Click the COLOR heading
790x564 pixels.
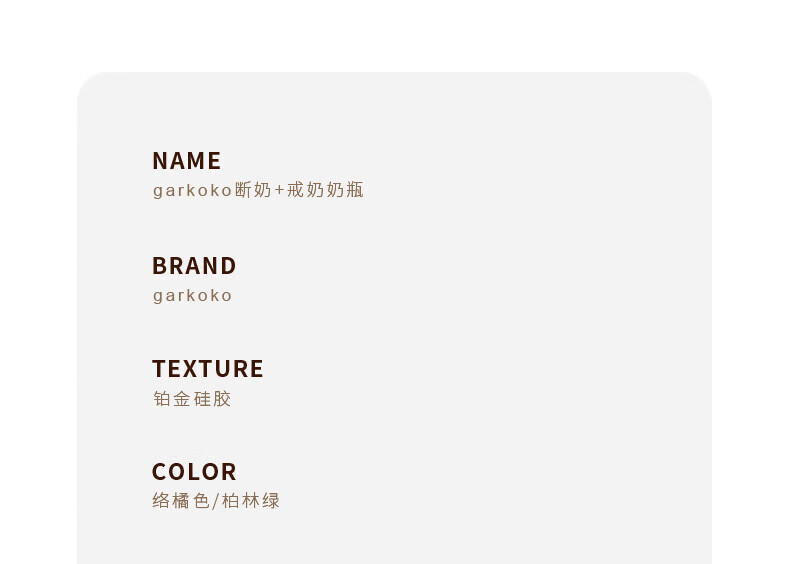(x=194, y=472)
